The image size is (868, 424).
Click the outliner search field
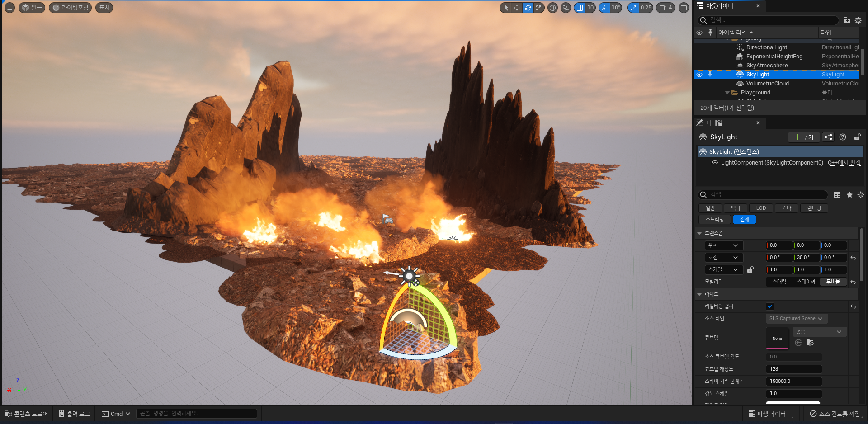(768, 20)
